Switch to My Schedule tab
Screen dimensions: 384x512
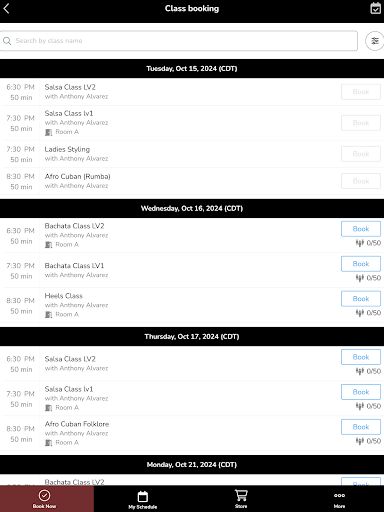(143, 498)
